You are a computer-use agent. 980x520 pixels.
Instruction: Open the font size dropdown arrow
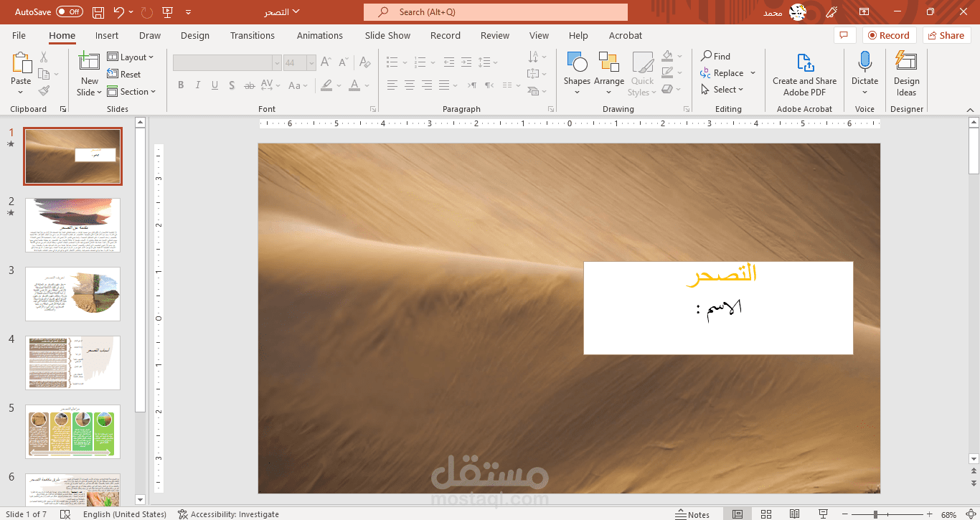click(311, 63)
